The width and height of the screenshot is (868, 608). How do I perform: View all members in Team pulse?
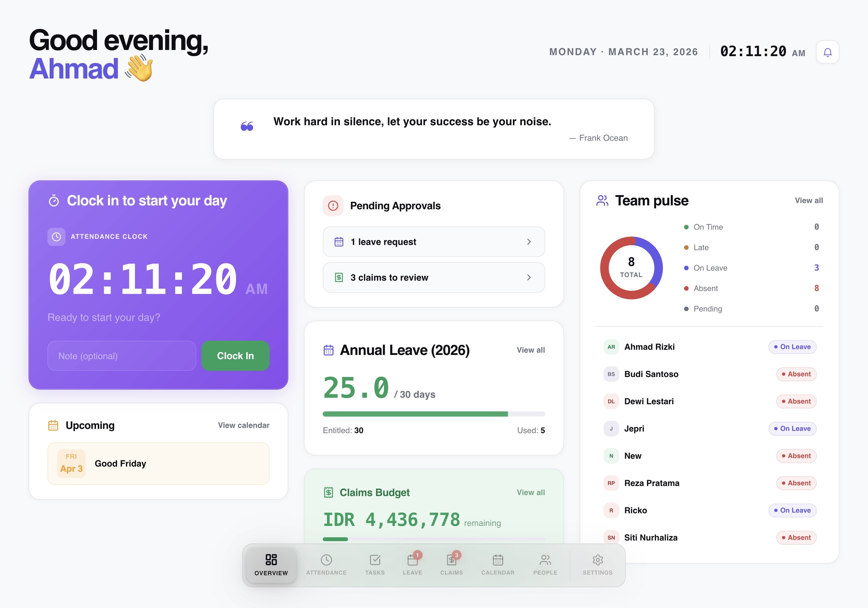pyautogui.click(x=809, y=201)
